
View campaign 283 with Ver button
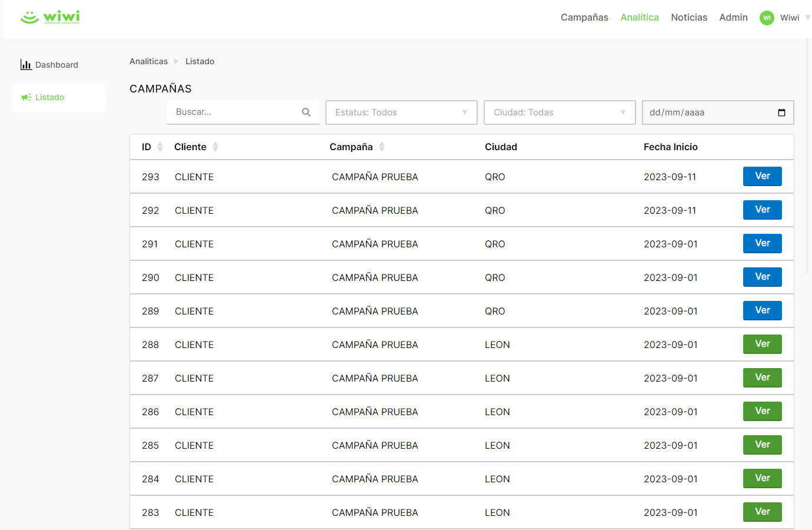pos(763,512)
